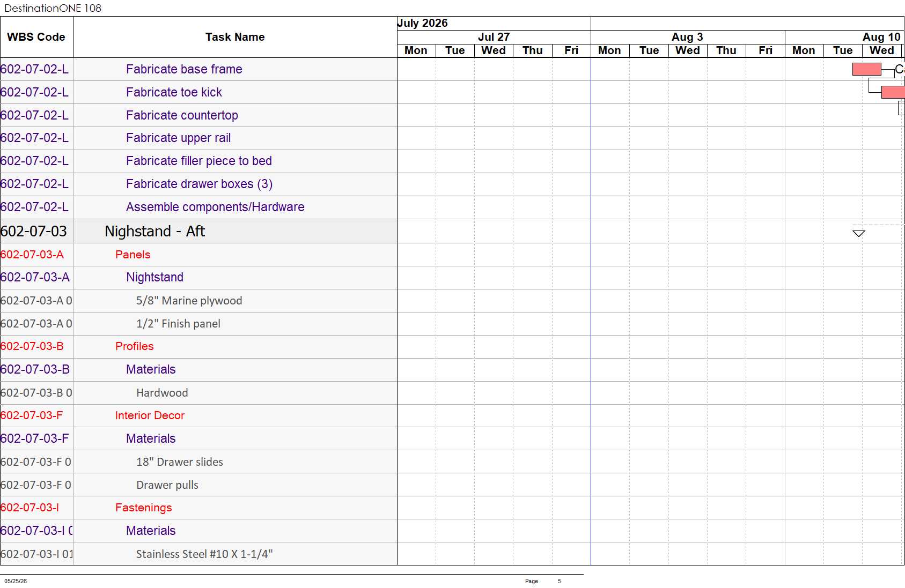The width and height of the screenshot is (905, 588).
Task: Click the Tue header under Aug 3
Action: (649, 50)
